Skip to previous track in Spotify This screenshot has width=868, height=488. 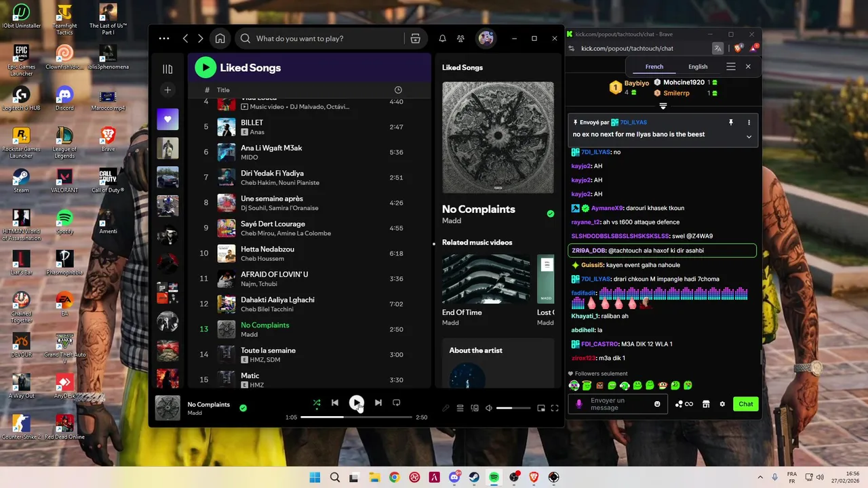click(335, 403)
